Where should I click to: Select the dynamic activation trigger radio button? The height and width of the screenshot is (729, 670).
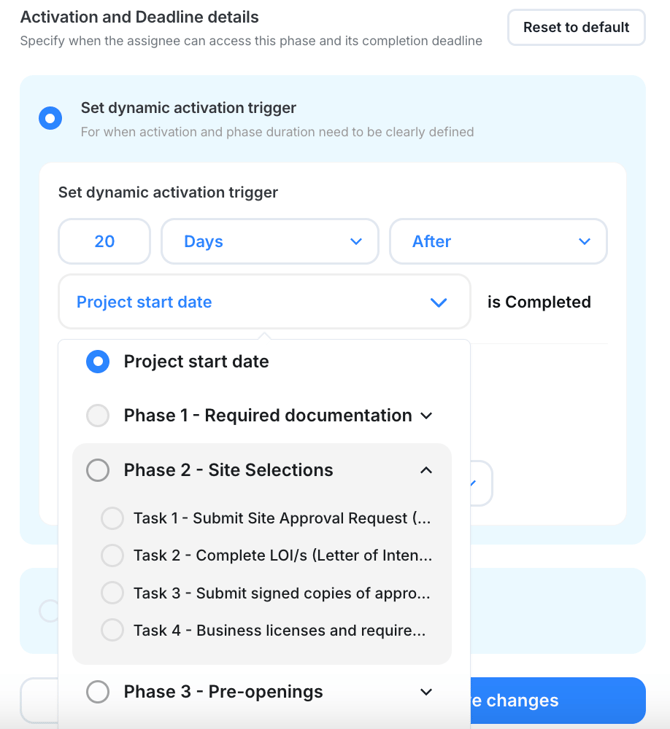click(50, 119)
